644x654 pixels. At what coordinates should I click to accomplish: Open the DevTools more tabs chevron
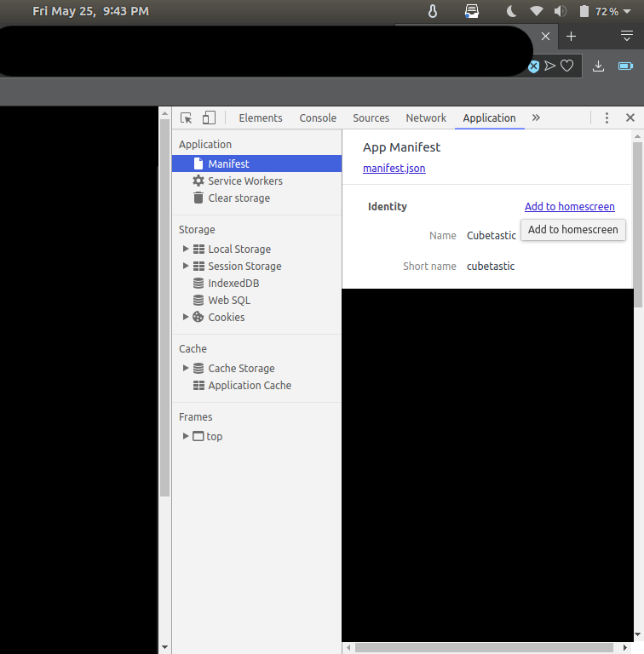(x=536, y=118)
